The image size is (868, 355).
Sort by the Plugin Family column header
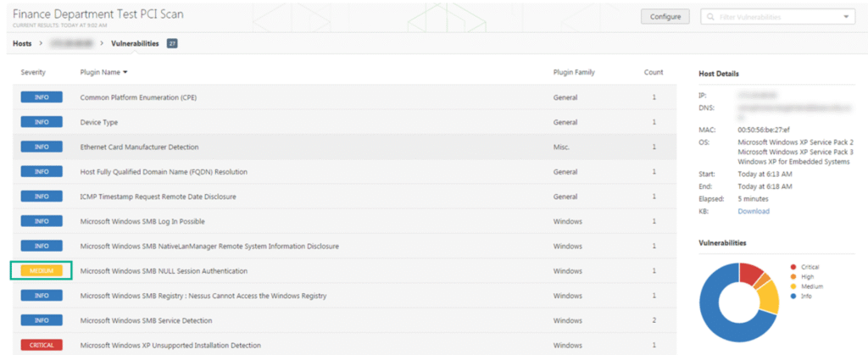click(x=573, y=73)
